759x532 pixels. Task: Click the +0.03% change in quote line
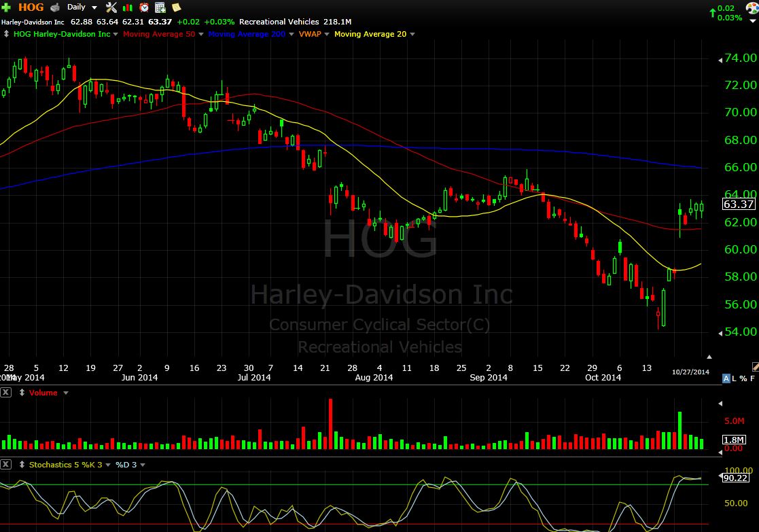pos(219,22)
